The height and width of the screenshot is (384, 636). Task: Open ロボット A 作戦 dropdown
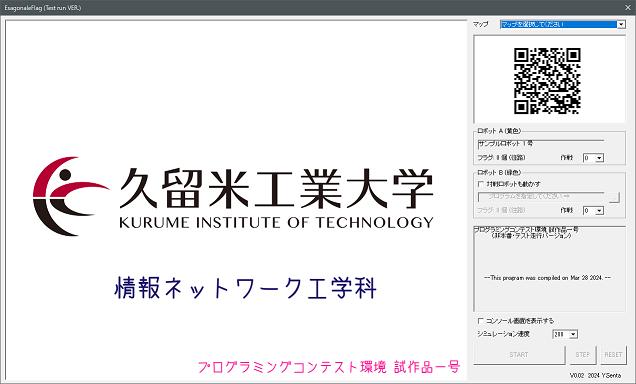tap(593, 158)
